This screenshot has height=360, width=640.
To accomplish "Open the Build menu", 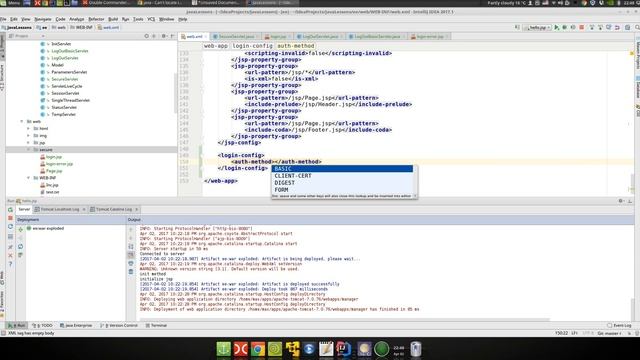I will [x=113, y=19].
